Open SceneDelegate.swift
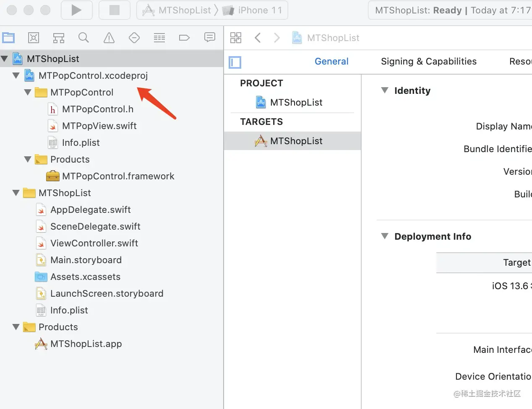The width and height of the screenshot is (532, 409). coord(95,226)
